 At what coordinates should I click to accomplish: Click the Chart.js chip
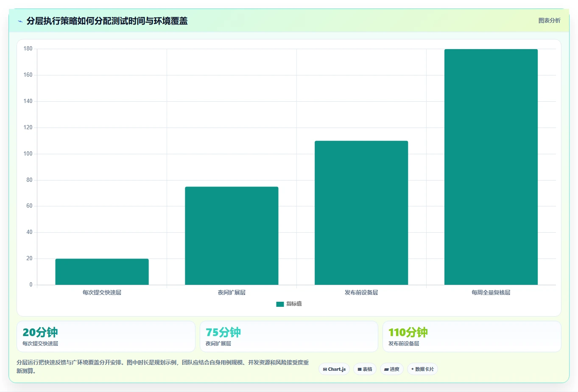pos(334,369)
